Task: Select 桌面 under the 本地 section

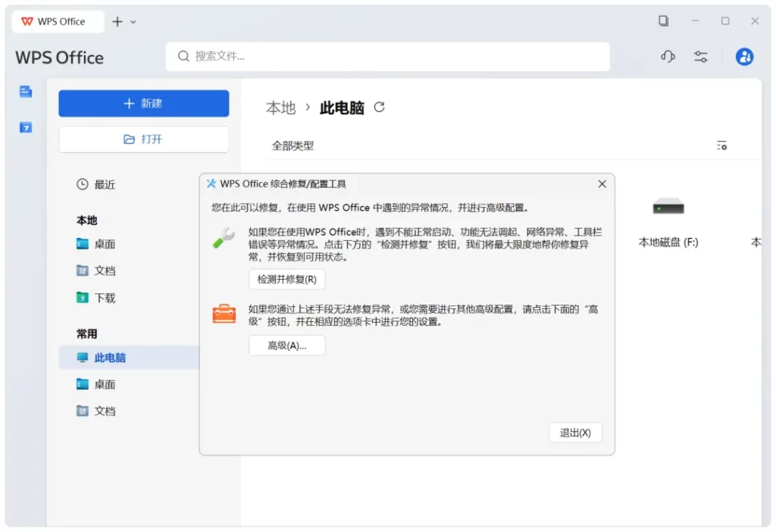Action: [x=96, y=244]
